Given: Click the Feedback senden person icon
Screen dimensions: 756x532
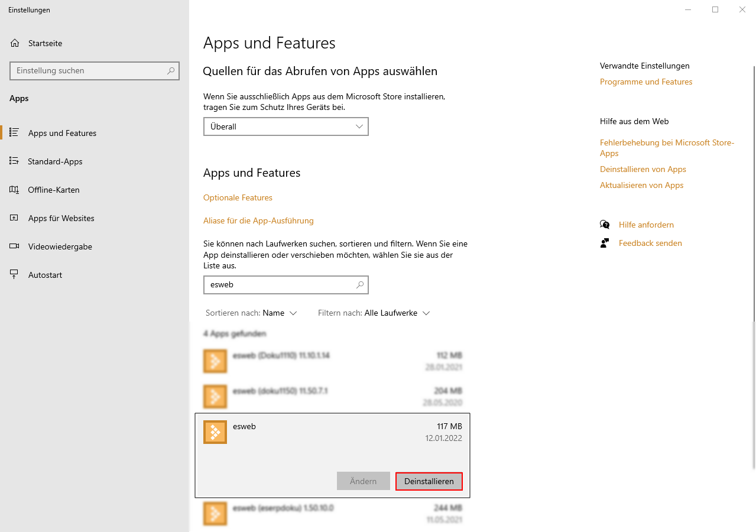Looking at the screenshot, I should [x=605, y=243].
